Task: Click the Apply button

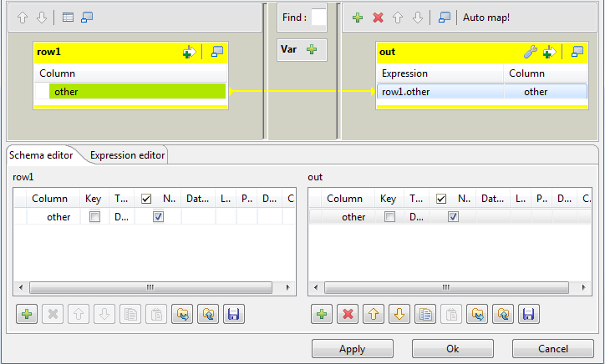Action: [353, 349]
